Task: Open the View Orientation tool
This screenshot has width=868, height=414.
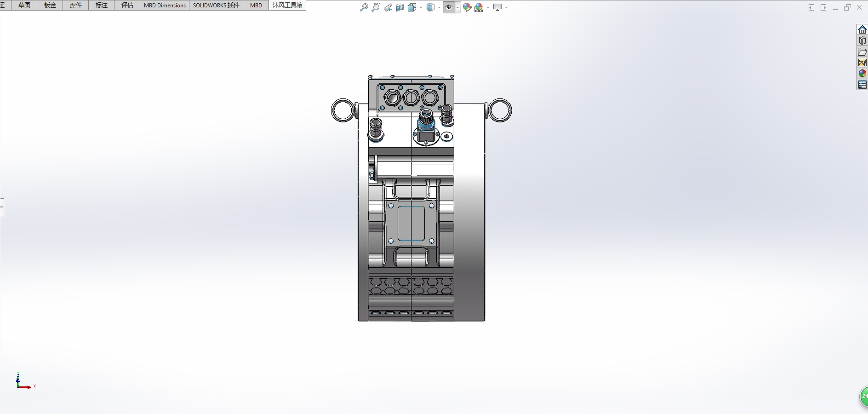Action: tap(412, 7)
